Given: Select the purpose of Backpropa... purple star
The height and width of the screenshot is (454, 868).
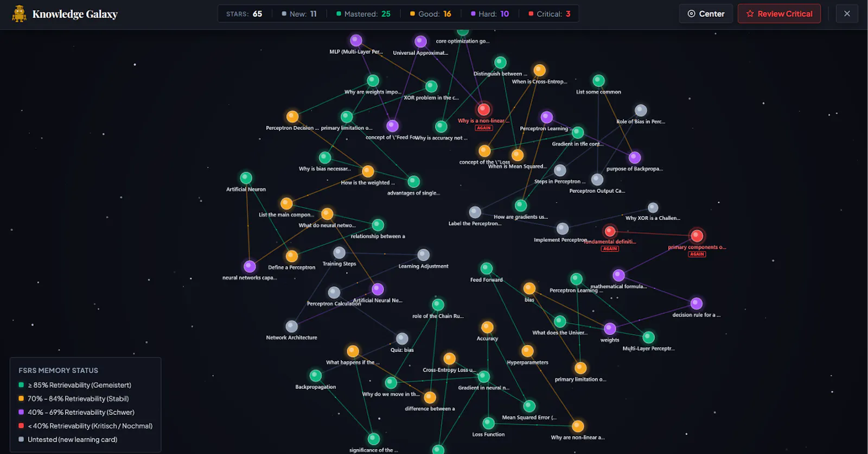Looking at the screenshot, I should [635, 157].
